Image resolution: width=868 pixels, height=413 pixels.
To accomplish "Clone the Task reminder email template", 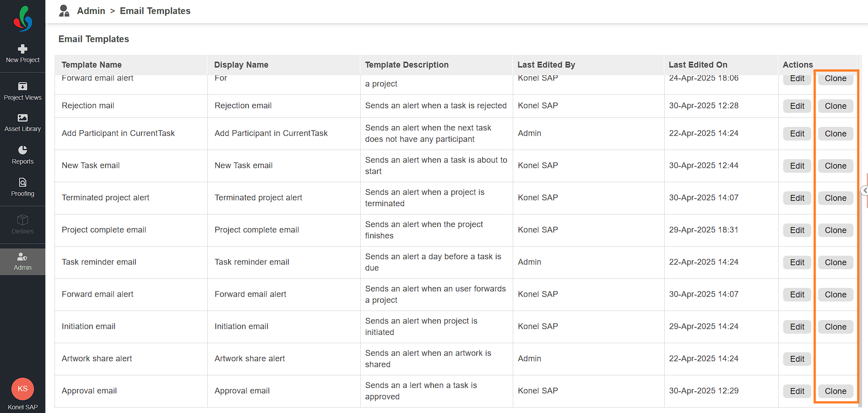I will [x=836, y=262].
